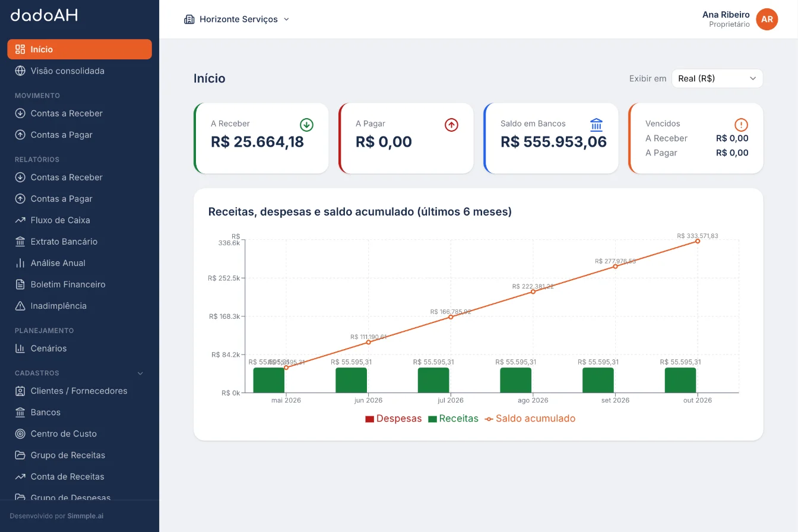Click the green Receitas legend swatch
Screen dimensions: 798x532
pos(432,419)
